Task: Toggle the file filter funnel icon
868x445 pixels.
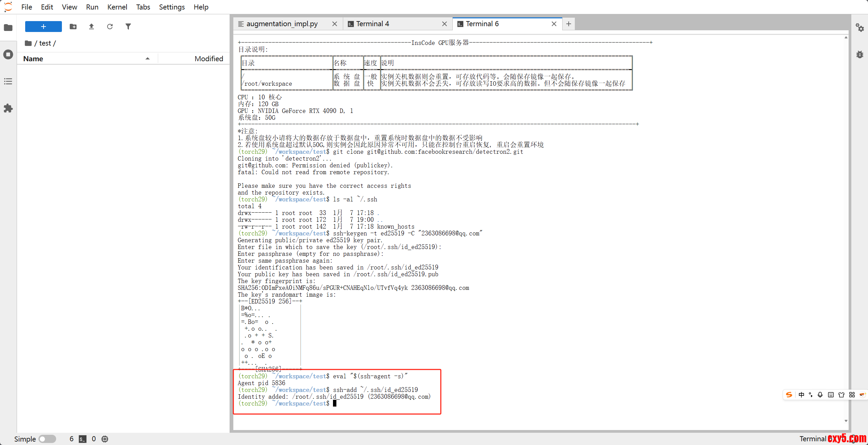Action: 128,27
